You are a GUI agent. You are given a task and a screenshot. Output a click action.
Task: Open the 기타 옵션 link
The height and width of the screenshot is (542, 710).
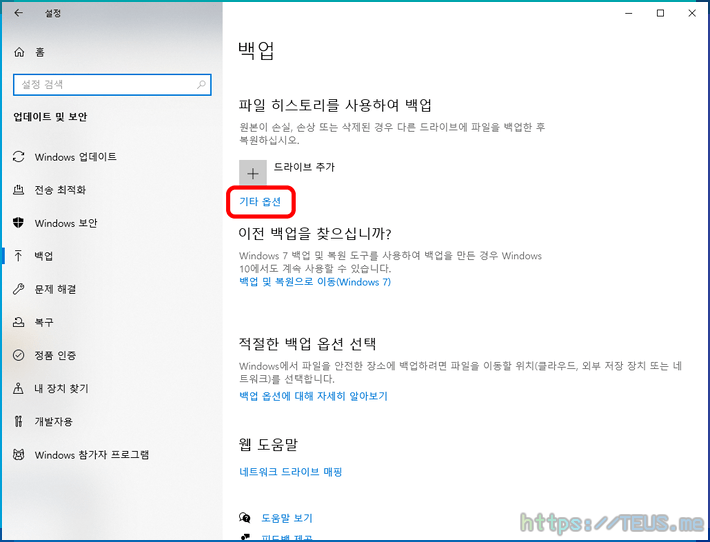pos(260,201)
